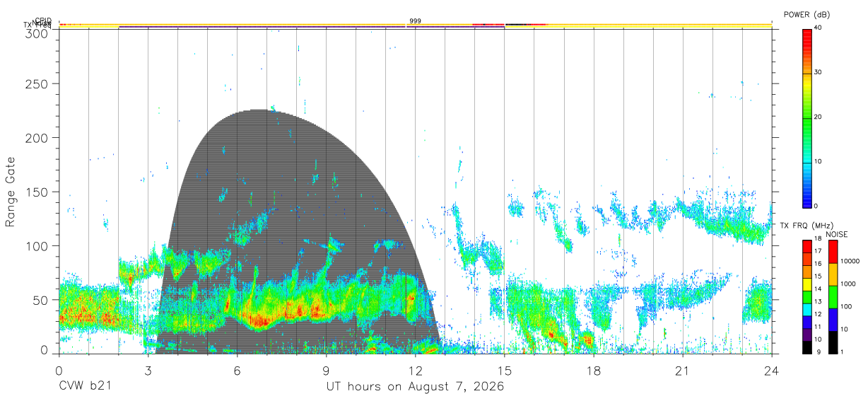This screenshot has width=868, height=401.
Task: Click the 'POWER (dB)' legend title
Action: click(x=807, y=14)
